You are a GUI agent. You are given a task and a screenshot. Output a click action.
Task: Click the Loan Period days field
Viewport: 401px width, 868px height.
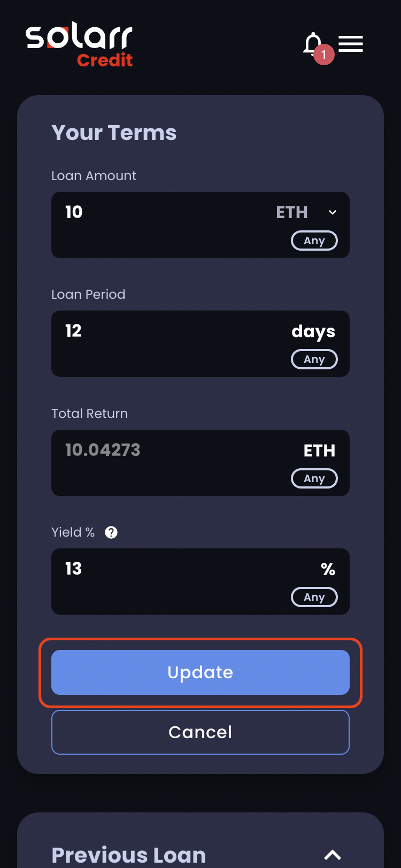coord(160,331)
